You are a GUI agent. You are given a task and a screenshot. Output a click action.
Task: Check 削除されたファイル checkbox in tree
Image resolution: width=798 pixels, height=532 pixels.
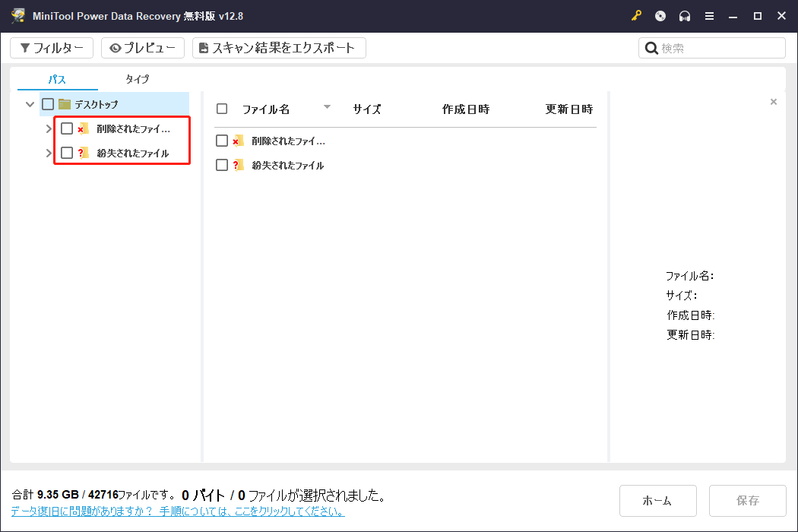[67, 128]
